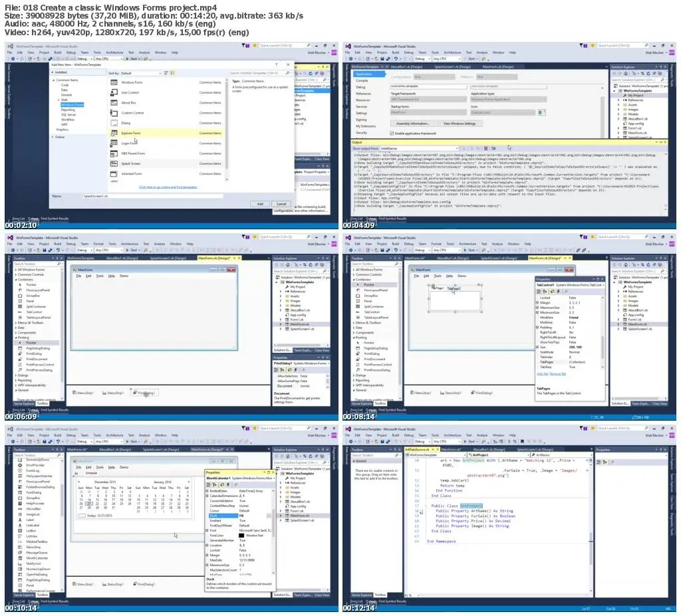Screen dimensions: 681x616
Task: Pick NotifyIcon toolbox item in 00:10:14 frame
Action: tap(33, 564)
